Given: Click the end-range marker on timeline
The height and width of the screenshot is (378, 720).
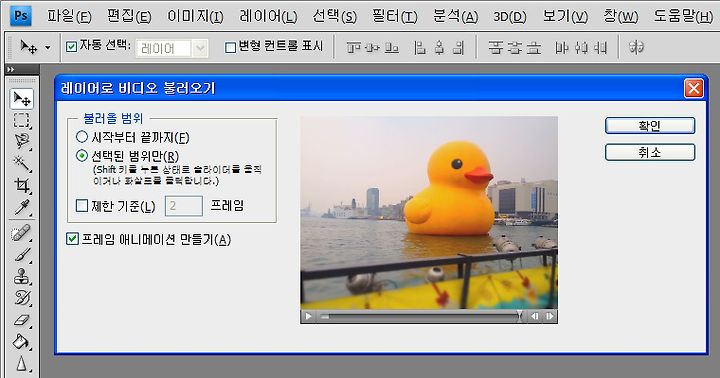Looking at the screenshot, I should click(519, 315).
